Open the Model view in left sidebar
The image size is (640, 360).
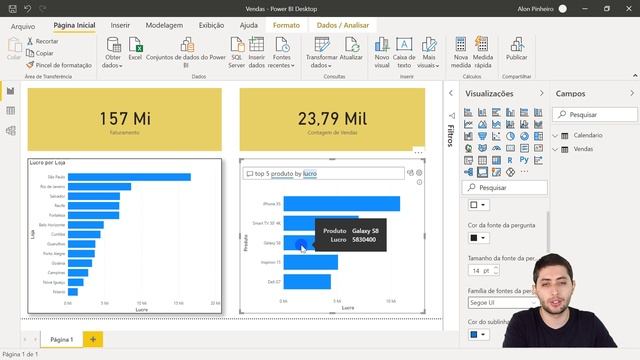pos(11,131)
